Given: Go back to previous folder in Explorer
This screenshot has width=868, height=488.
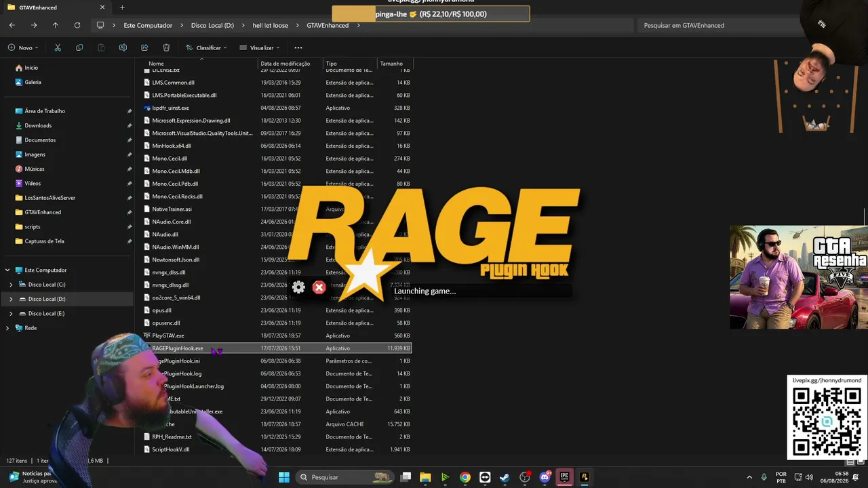Looking at the screenshot, I should [x=12, y=25].
